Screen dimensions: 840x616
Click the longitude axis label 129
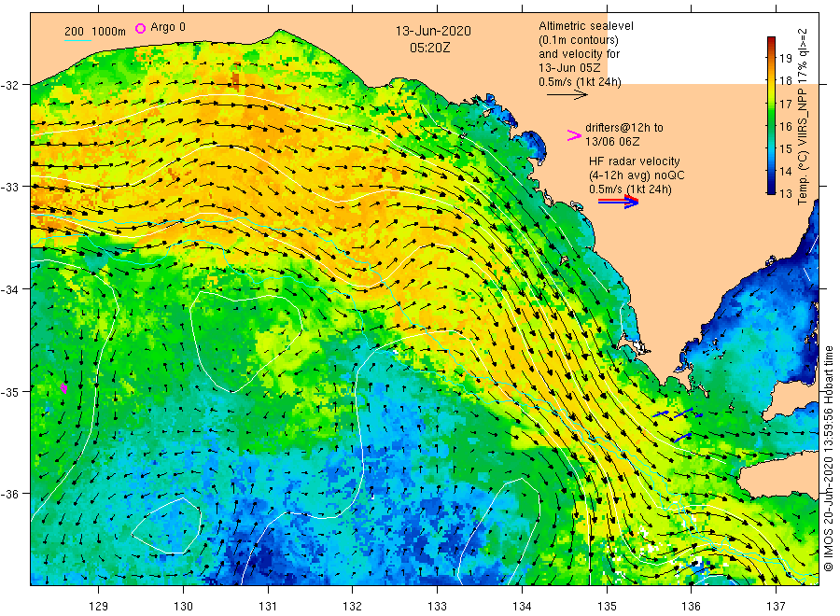99,606
